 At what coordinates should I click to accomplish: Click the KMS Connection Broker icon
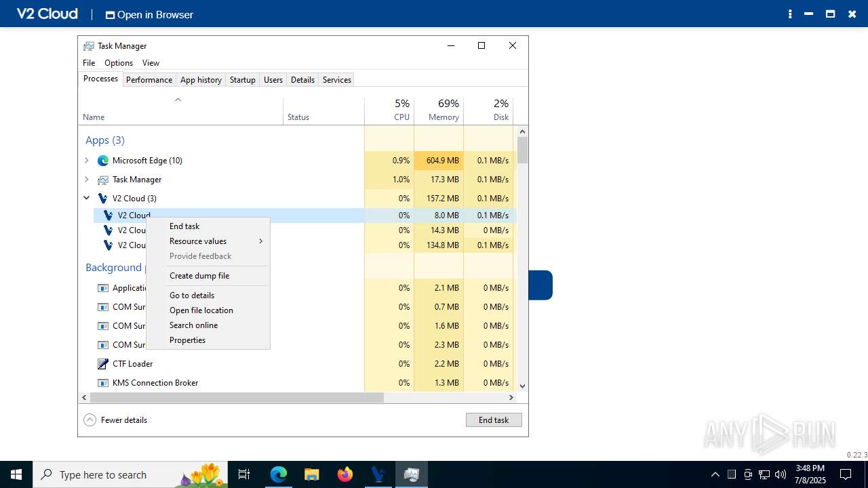tap(103, 383)
